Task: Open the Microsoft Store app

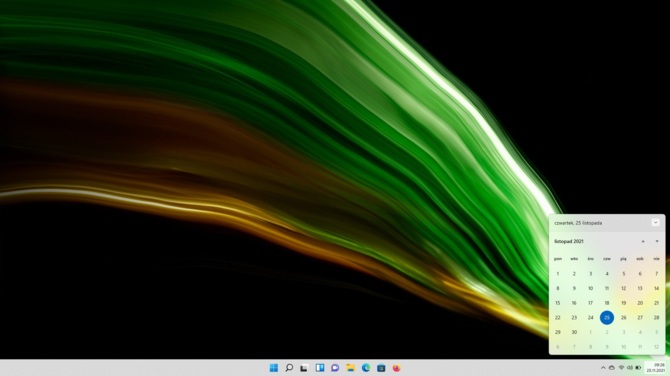Action: click(381, 368)
